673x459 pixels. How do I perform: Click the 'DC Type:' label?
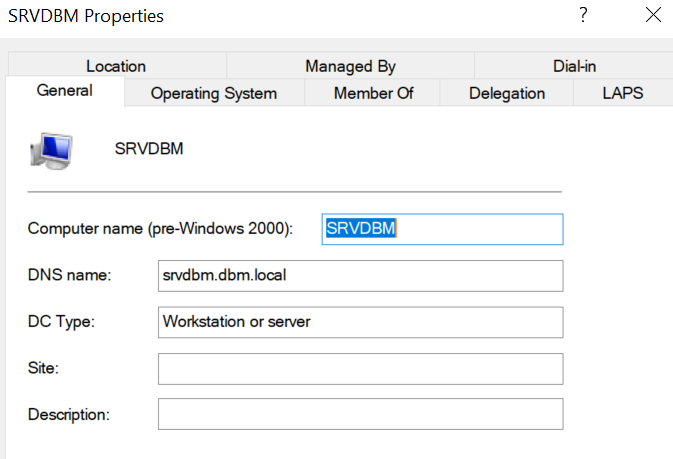pyautogui.click(x=61, y=322)
